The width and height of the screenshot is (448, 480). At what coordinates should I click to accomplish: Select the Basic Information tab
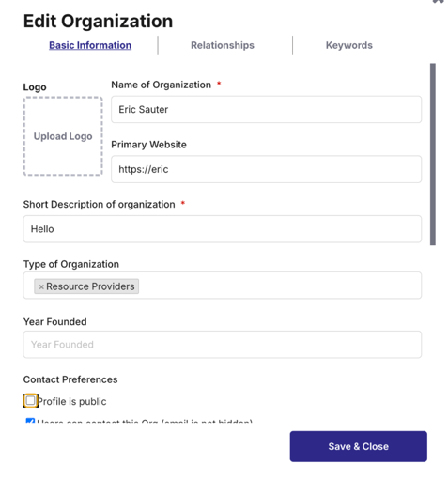coord(90,45)
